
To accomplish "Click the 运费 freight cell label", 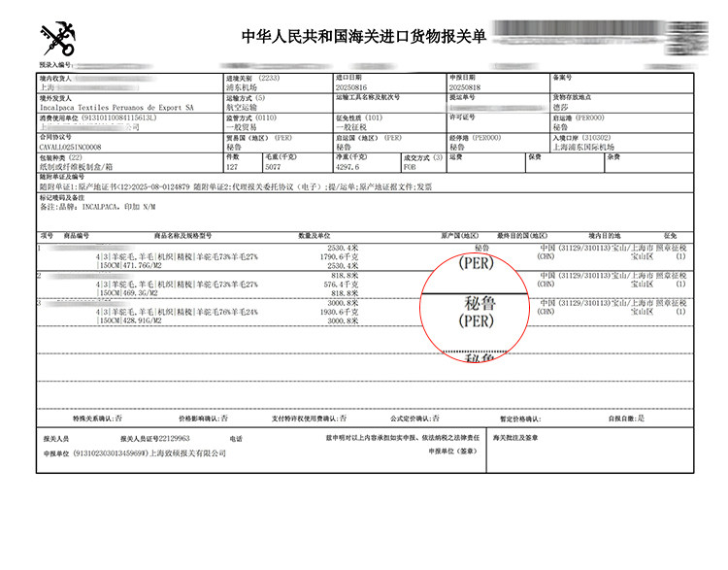I will coord(455,157).
